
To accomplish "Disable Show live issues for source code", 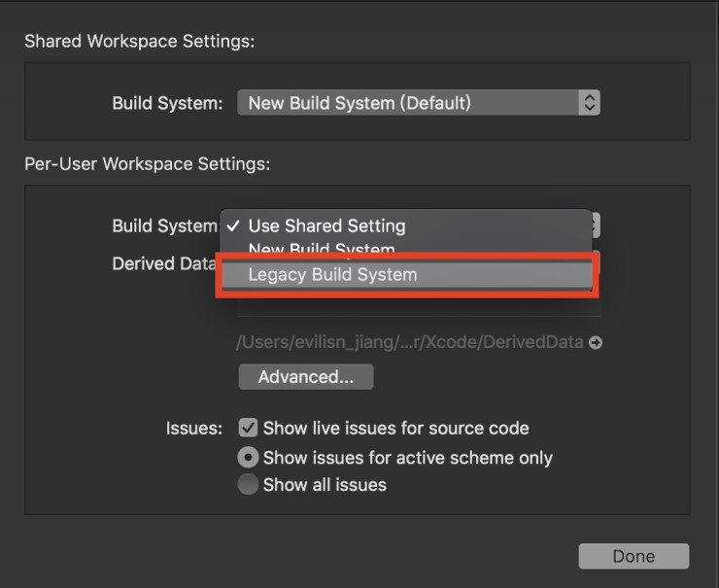I will click(x=248, y=428).
